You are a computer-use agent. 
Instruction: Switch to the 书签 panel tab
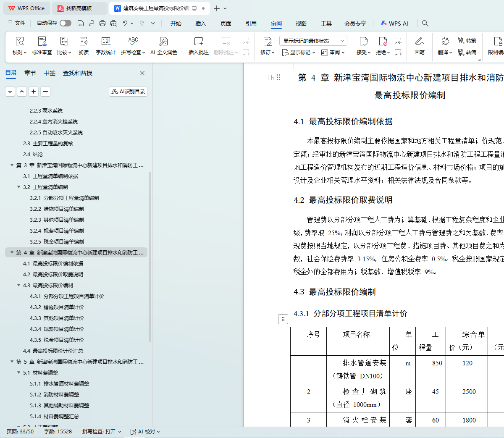49,73
